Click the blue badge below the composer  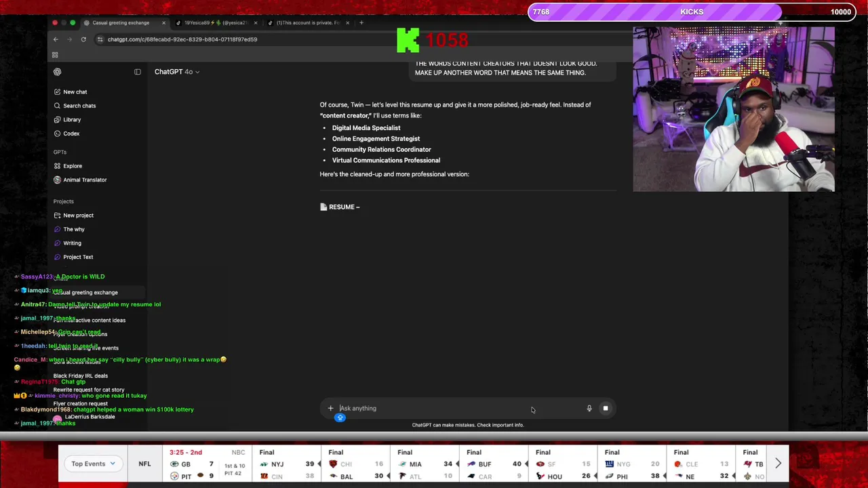(340, 418)
